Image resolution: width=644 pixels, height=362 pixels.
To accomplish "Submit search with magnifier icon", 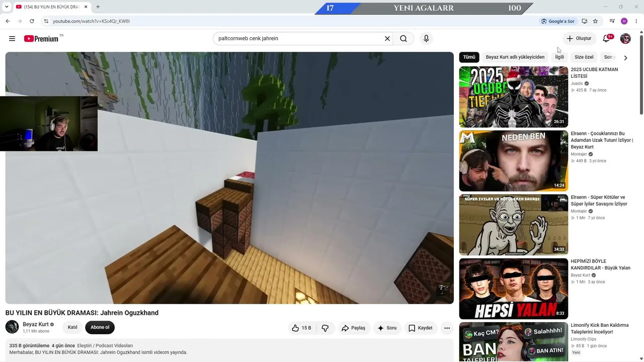I will pos(404,39).
